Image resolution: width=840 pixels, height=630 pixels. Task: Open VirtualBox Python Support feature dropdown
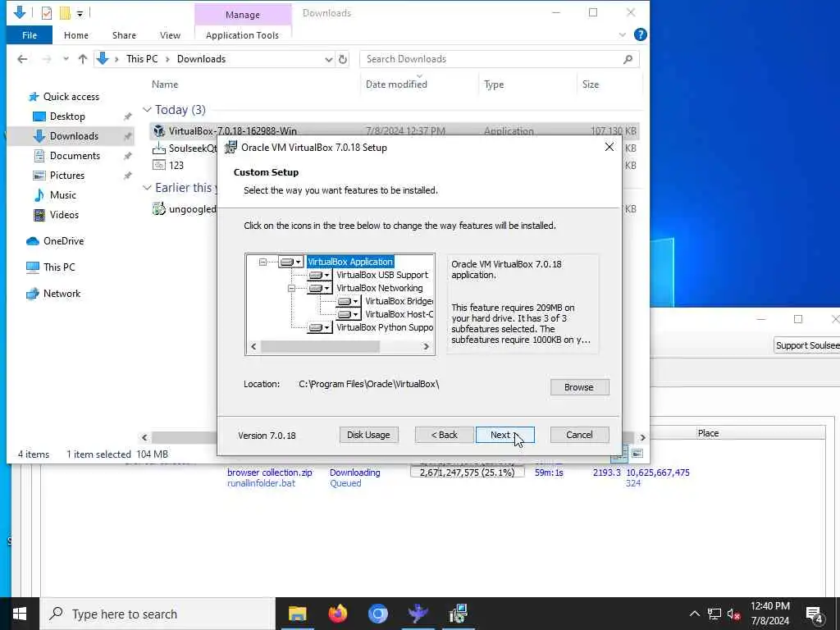tap(320, 327)
